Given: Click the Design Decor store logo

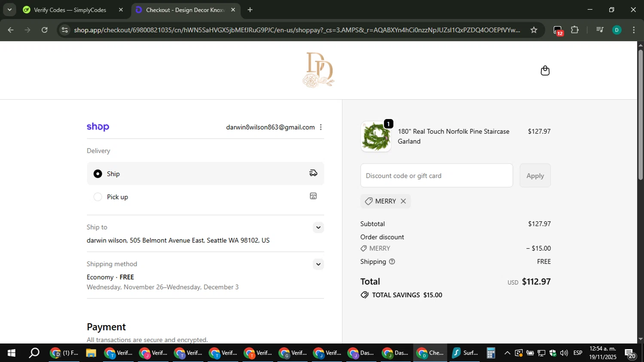Looking at the screenshot, I should (318, 70).
